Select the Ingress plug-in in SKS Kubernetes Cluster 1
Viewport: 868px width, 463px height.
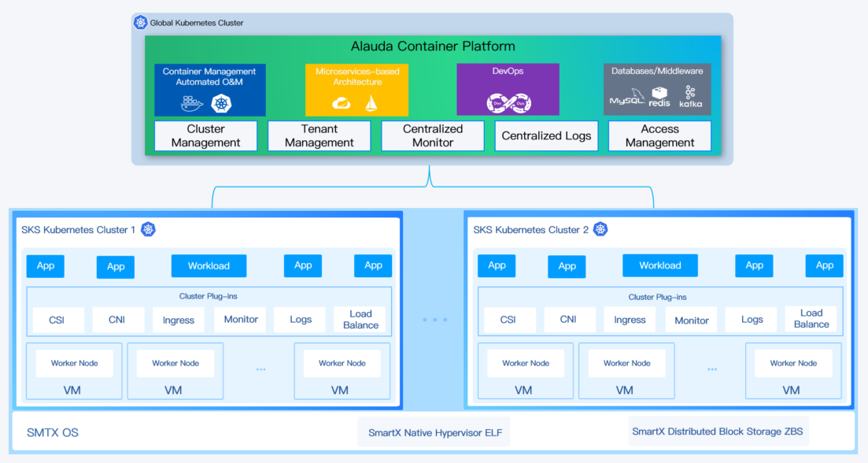click(x=178, y=320)
